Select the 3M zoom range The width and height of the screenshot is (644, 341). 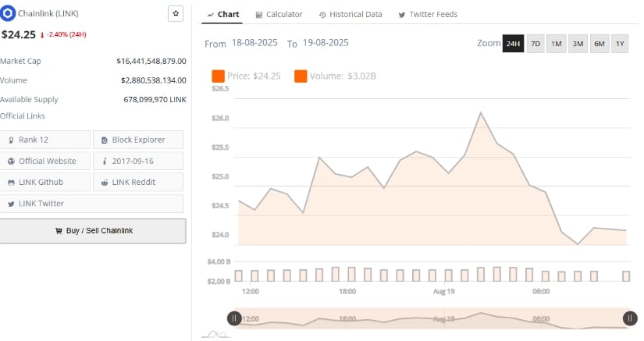(x=578, y=44)
